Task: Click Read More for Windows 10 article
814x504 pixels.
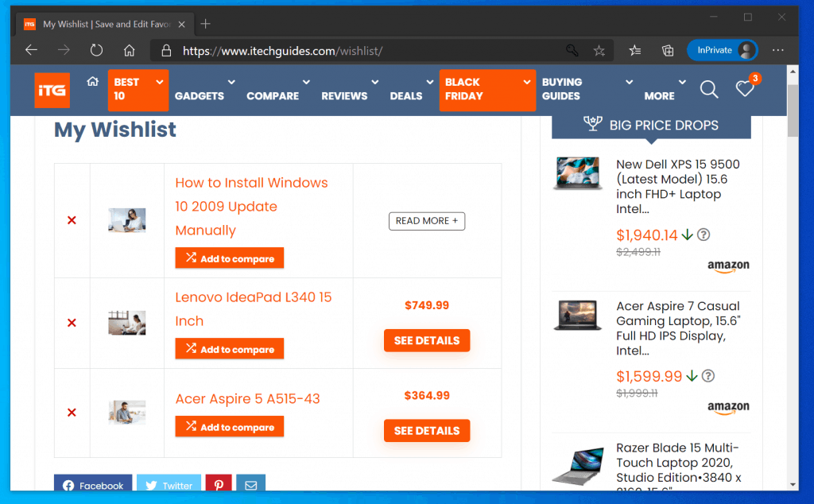Action: pyautogui.click(x=427, y=221)
